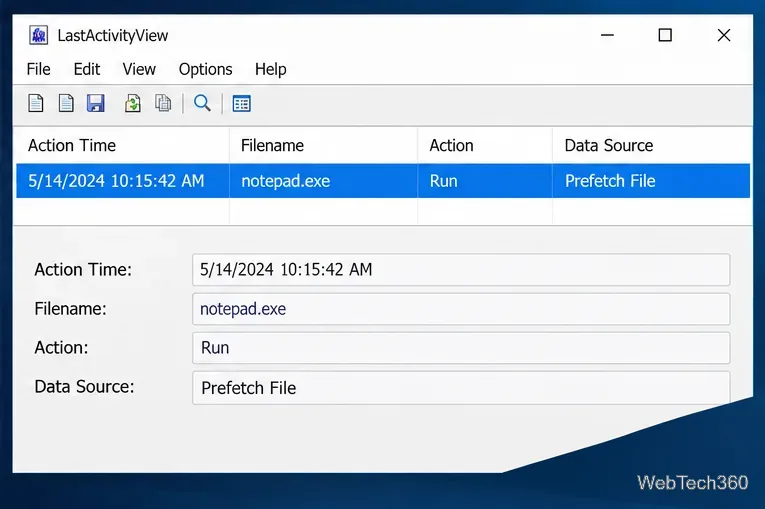This screenshot has height=509, width=765.
Task: Click the Run cell in the list row
Action: (485, 181)
